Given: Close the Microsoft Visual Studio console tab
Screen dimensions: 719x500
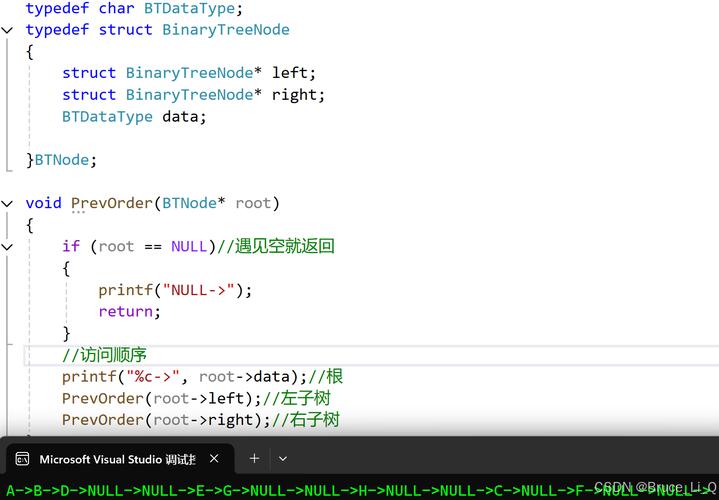Looking at the screenshot, I should pyautogui.click(x=214, y=458).
